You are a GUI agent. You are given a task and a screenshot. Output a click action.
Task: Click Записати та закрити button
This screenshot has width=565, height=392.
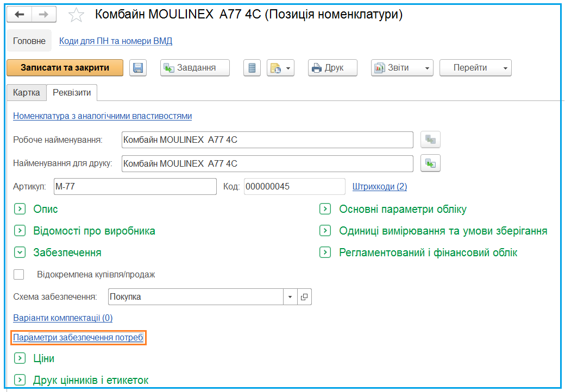click(x=65, y=68)
